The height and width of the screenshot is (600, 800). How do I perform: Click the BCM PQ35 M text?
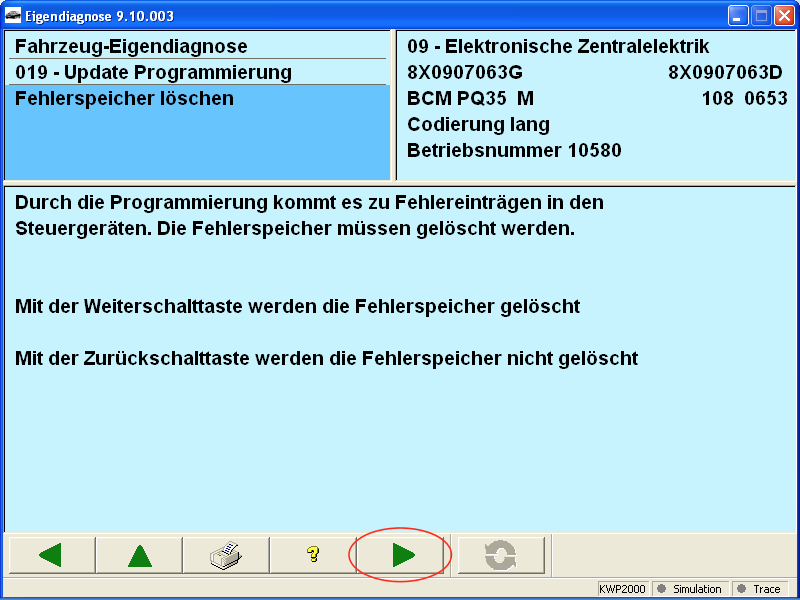(x=470, y=98)
